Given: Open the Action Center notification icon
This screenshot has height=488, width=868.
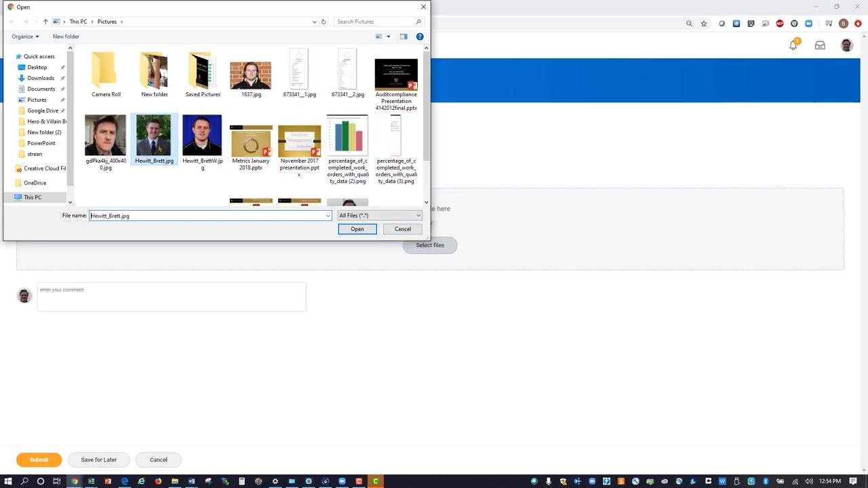Looking at the screenshot, I should tap(853, 481).
